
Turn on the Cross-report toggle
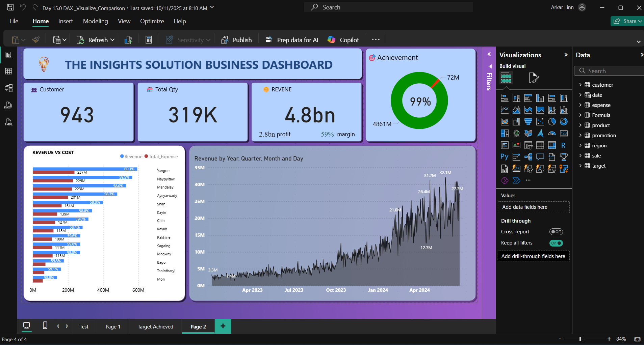pos(556,232)
